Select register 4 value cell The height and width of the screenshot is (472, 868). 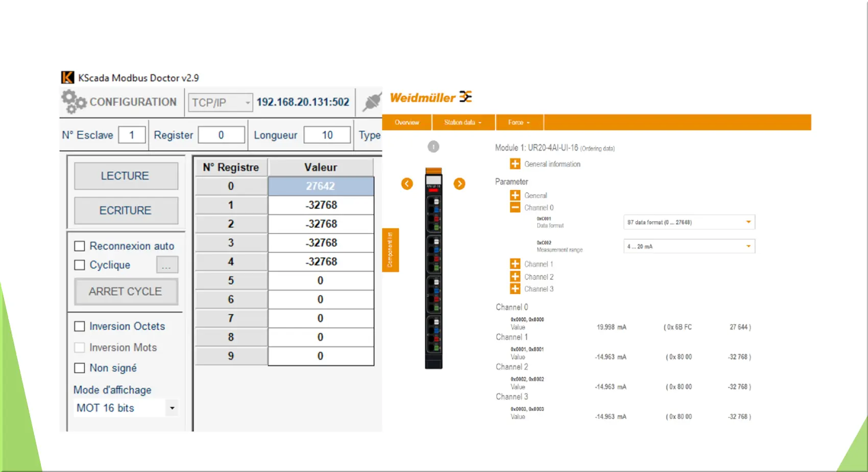pyautogui.click(x=321, y=262)
